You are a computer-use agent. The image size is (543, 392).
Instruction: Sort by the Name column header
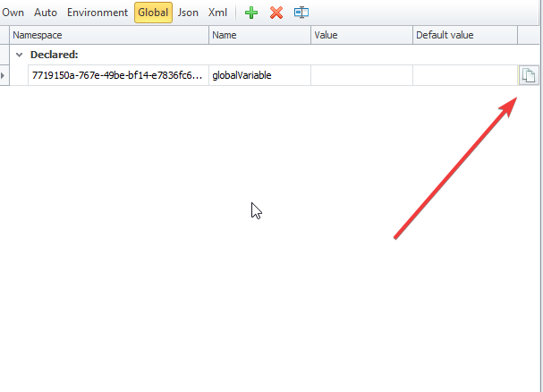pyautogui.click(x=259, y=35)
